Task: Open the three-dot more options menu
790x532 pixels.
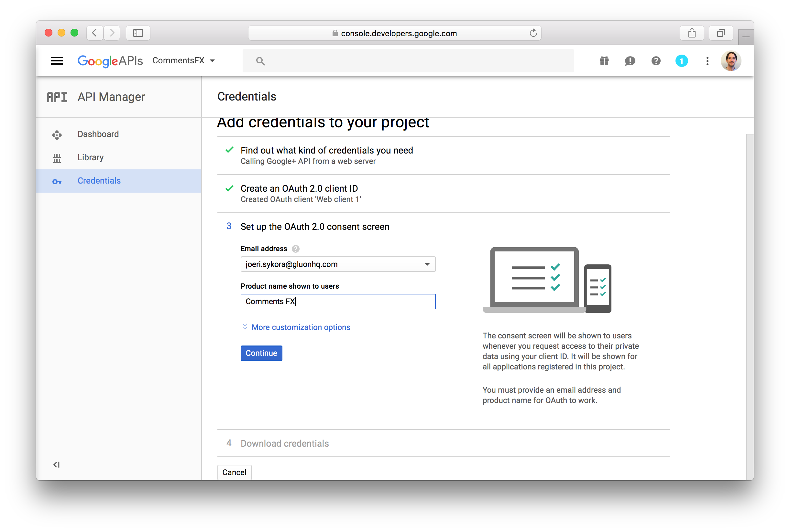Action: (707, 61)
